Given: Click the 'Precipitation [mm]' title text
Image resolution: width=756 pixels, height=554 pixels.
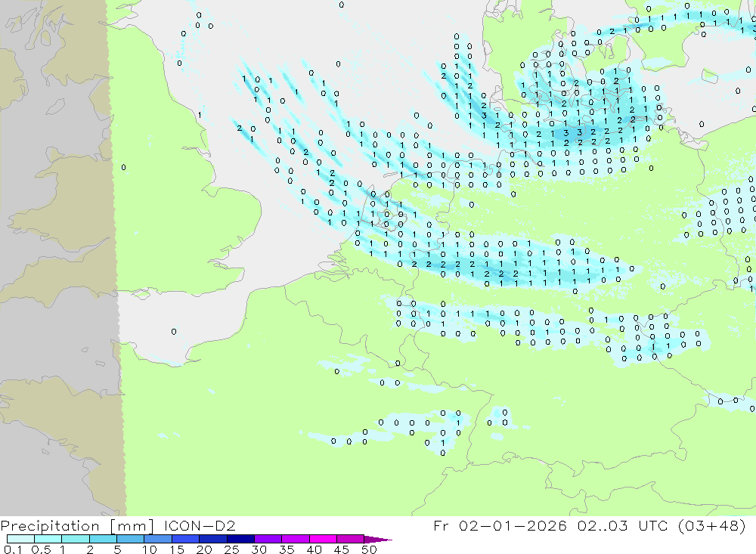Looking at the screenshot, I should pyautogui.click(x=77, y=526).
